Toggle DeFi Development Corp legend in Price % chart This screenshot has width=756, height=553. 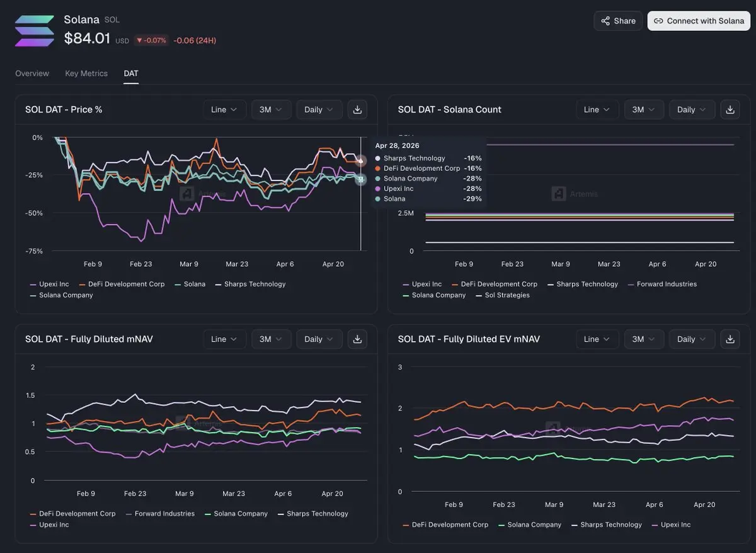[122, 284]
